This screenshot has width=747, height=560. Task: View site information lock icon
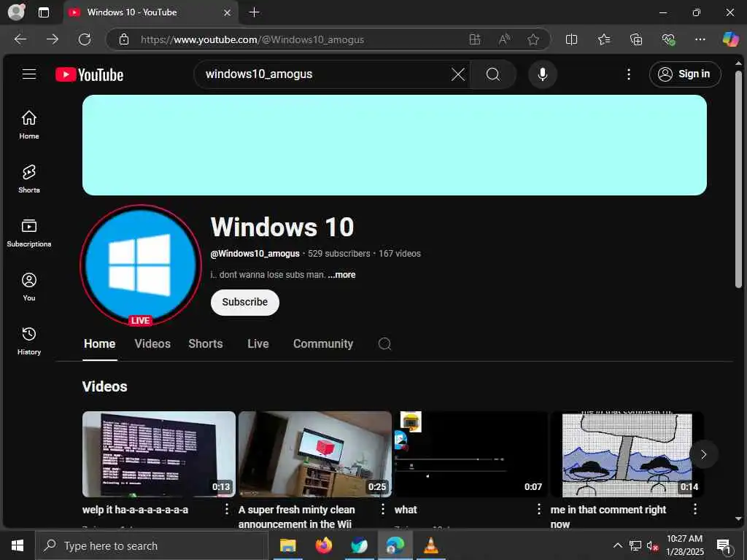pyautogui.click(x=124, y=39)
